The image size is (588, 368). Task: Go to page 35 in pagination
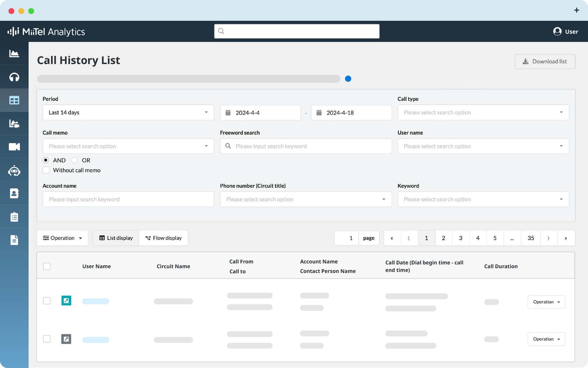[x=531, y=238]
